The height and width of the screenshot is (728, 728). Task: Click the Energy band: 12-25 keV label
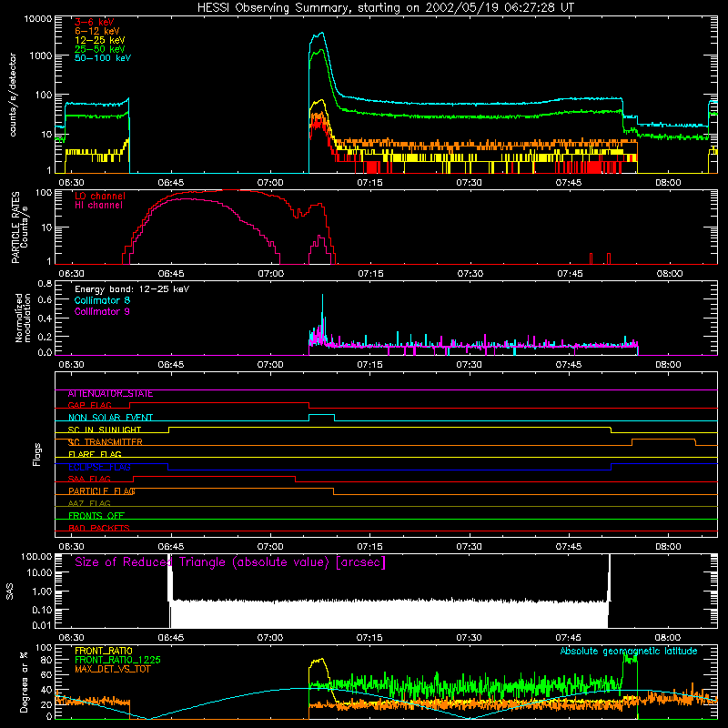point(132,289)
